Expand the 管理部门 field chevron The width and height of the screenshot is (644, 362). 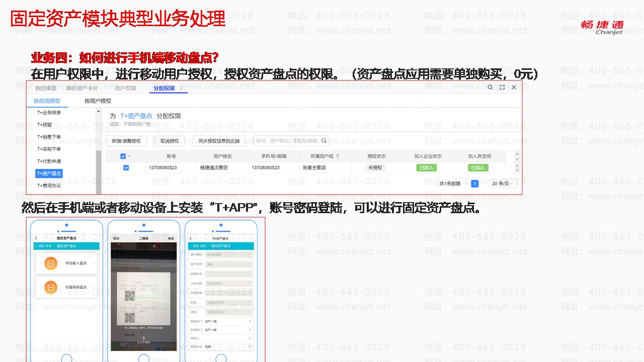click(x=250, y=330)
